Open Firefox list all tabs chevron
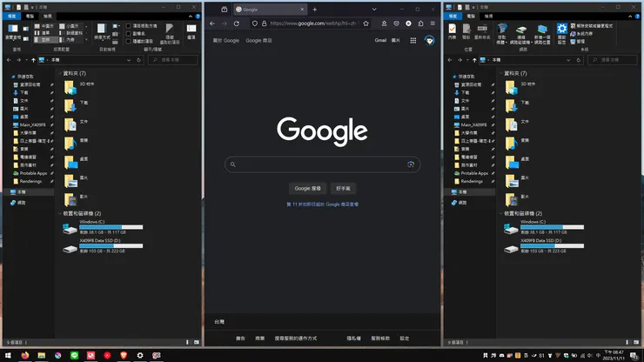The width and height of the screenshot is (644, 362). [x=374, y=9]
